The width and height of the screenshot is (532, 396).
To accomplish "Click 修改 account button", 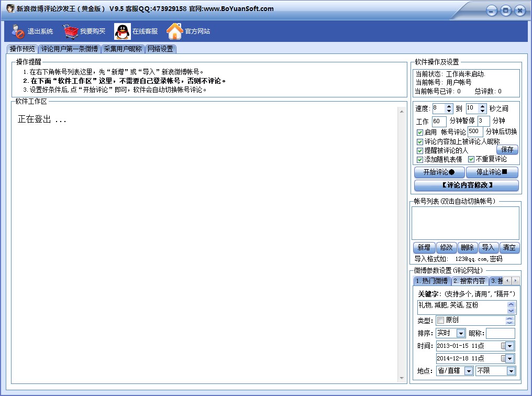I will click(446, 248).
